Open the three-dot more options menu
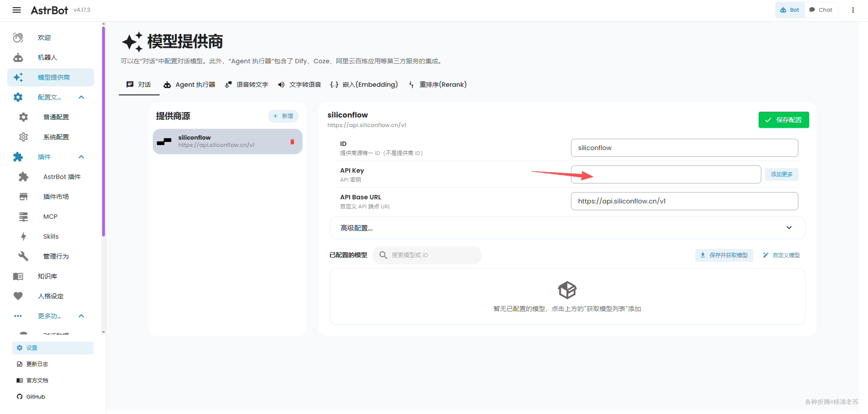The height and width of the screenshot is (414, 868). (x=853, y=10)
